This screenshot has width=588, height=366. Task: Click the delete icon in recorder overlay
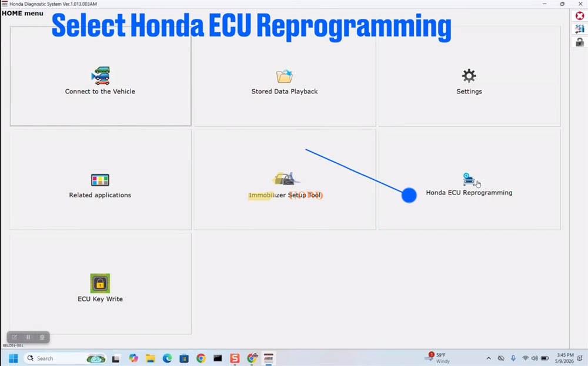pyautogui.click(x=42, y=337)
